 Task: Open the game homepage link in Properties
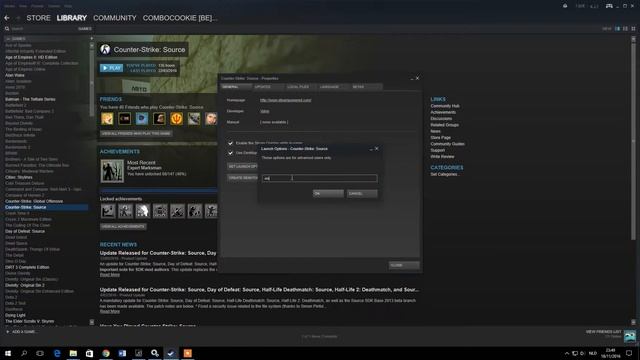pyautogui.click(x=285, y=100)
